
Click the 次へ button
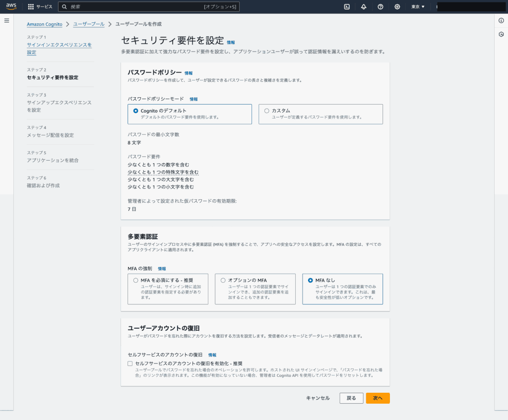coord(378,398)
